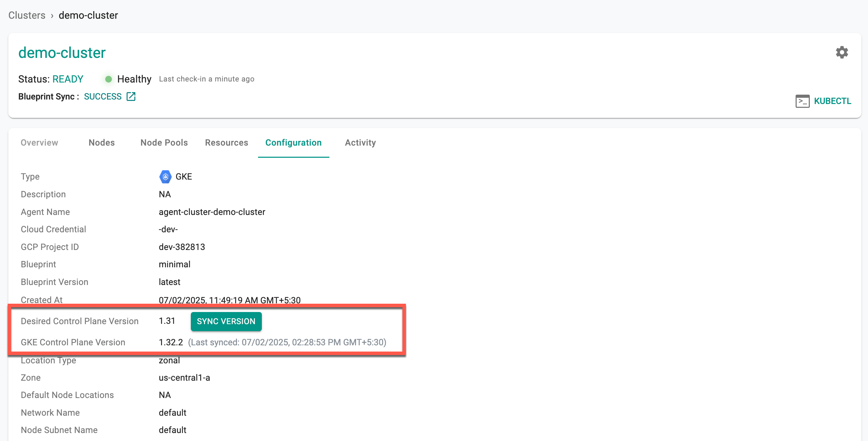Click the Healthy status label

[134, 79]
